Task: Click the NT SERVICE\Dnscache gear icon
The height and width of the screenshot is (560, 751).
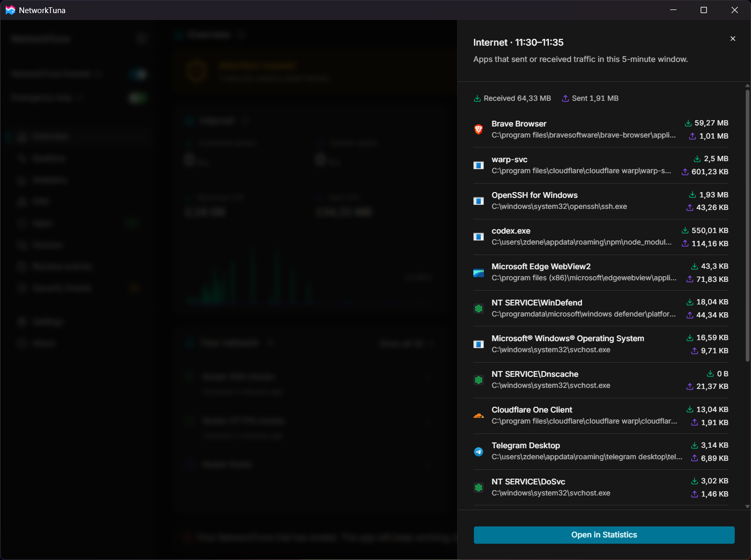Action: [x=479, y=380]
